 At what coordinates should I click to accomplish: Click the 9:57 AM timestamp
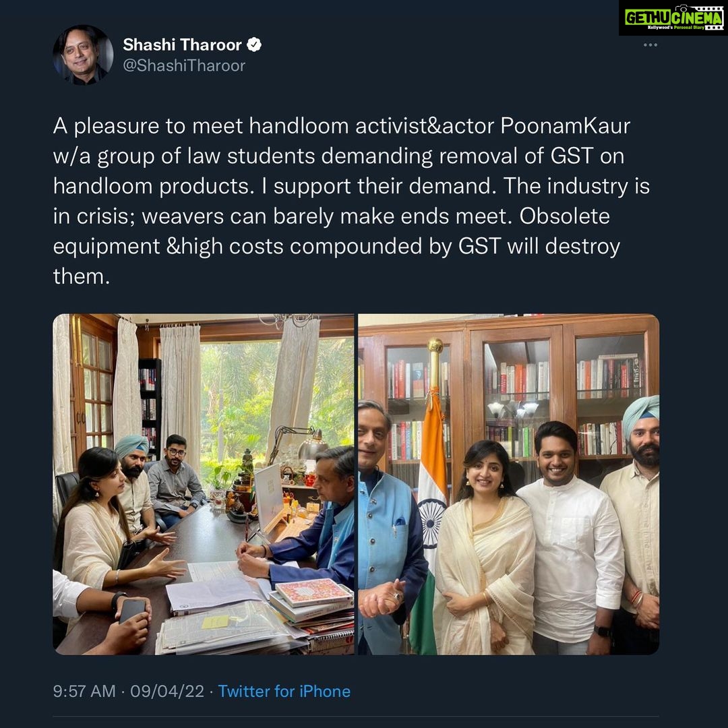pyautogui.click(x=84, y=691)
